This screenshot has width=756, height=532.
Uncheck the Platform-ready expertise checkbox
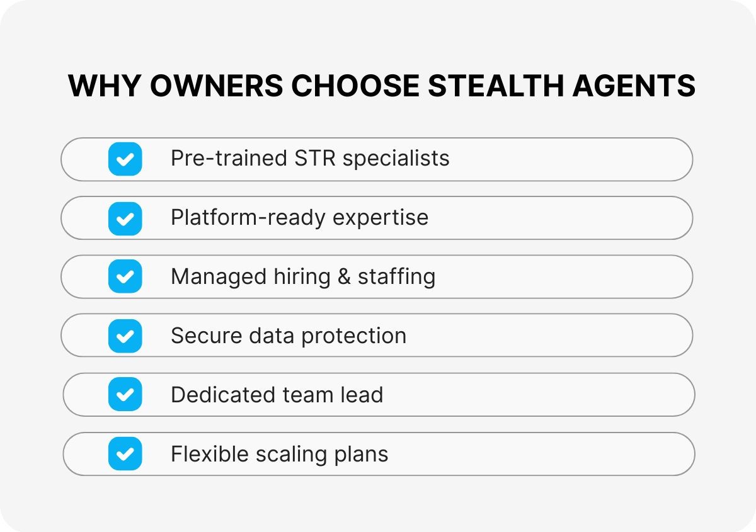click(125, 218)
